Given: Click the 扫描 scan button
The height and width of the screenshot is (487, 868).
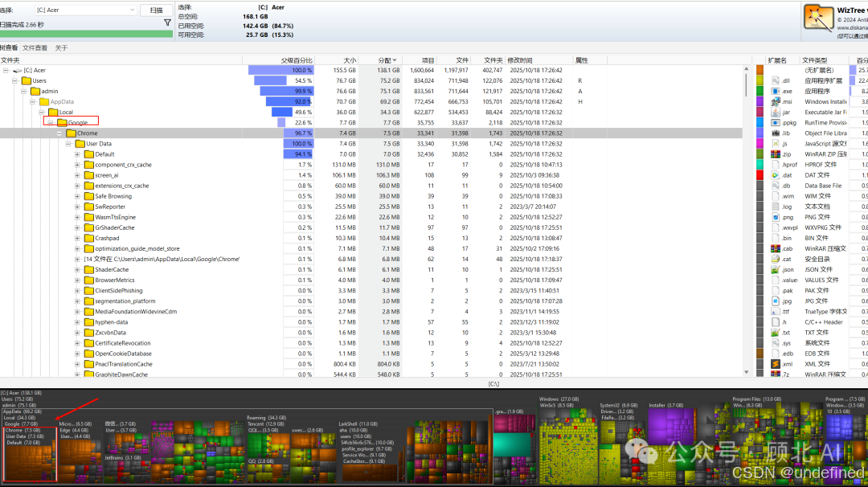Looking at the screenshot, I should (156, 10).
